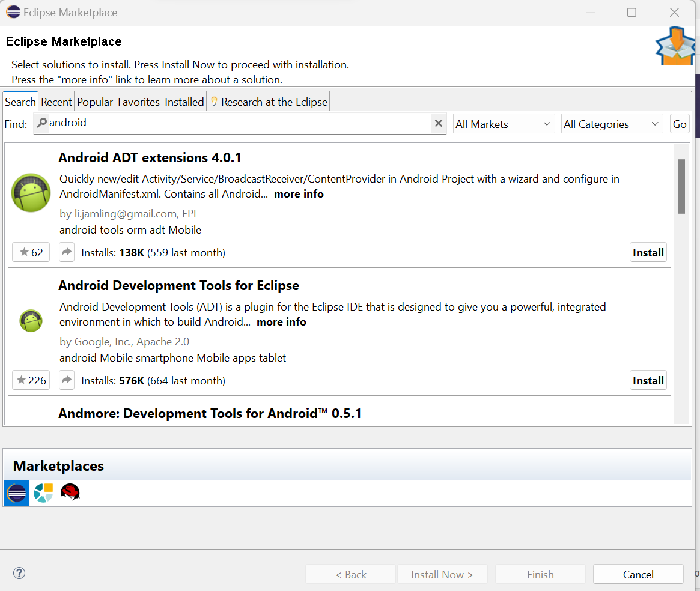Image resolution: width=700 pixels, height=591 pixels.
Task: Open the Research at the Eclipse tab
Action: (269, 102)
